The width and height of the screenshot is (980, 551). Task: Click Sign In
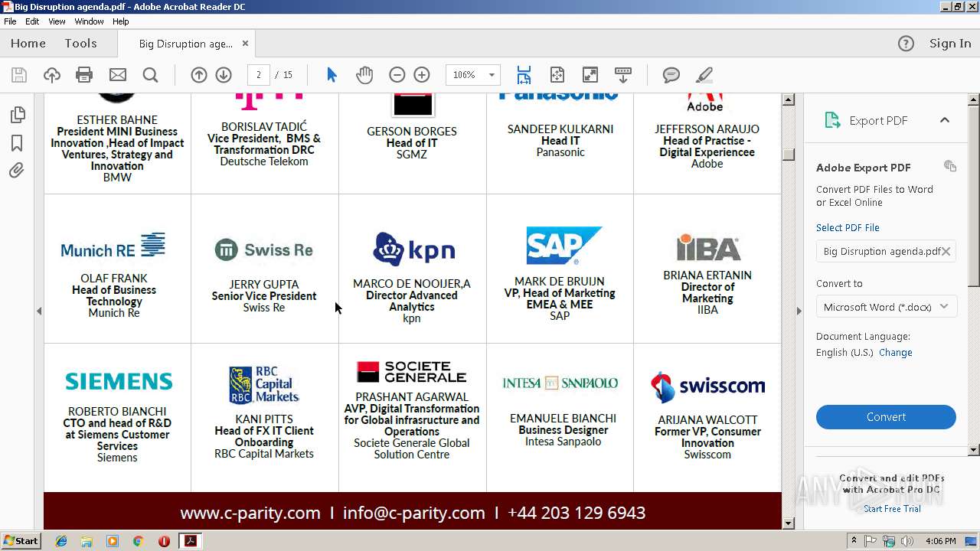(950, 44)
